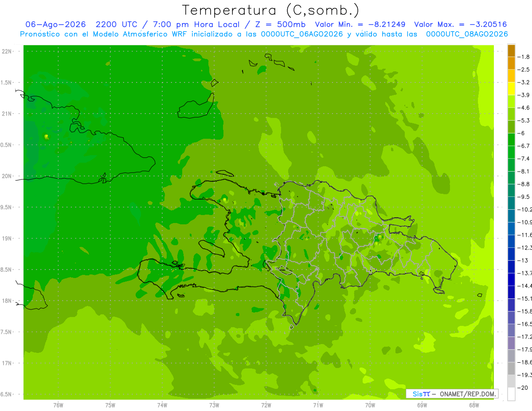Select the date text '06-Ago-2026'
The image size is (532, 411).
point(55,24)
